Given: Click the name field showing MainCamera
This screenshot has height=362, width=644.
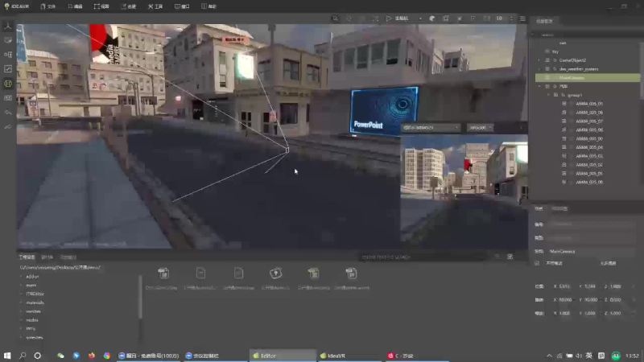Looking at the screenshot, I should [591, 251].
